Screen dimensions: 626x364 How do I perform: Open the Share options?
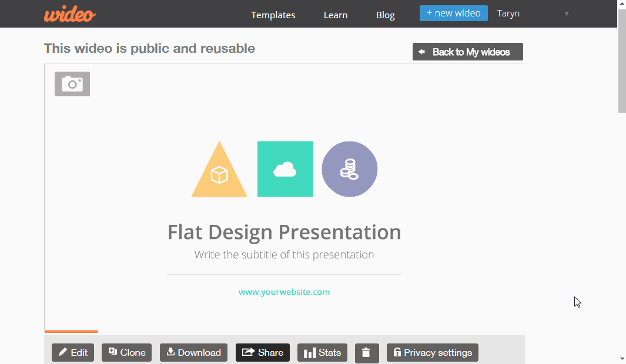[263, 353]
